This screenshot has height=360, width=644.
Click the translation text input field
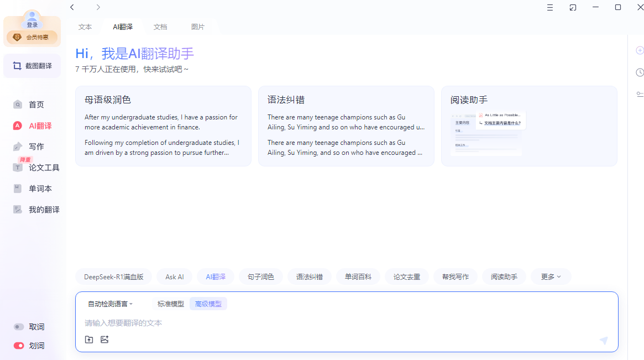point(332,323)
